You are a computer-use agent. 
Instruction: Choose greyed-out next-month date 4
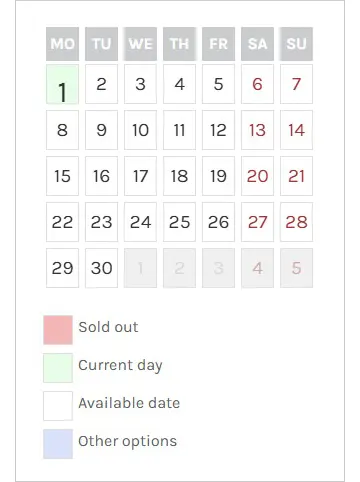click(257, 268)
